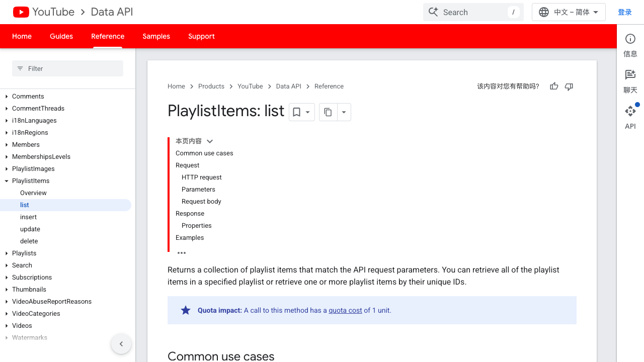Click the 登录 sign-in link
644x362 pixels.
(625, 12)
